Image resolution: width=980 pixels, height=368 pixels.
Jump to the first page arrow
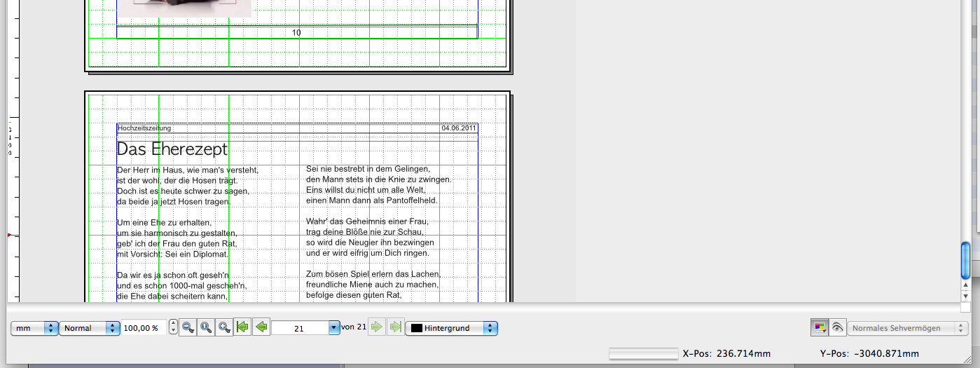[x=243, y=327]
